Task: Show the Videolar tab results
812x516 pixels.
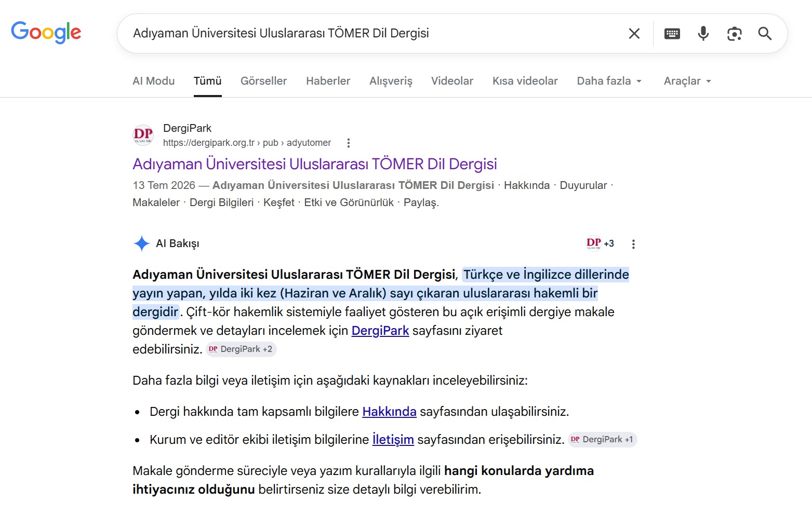Action: 452,81
